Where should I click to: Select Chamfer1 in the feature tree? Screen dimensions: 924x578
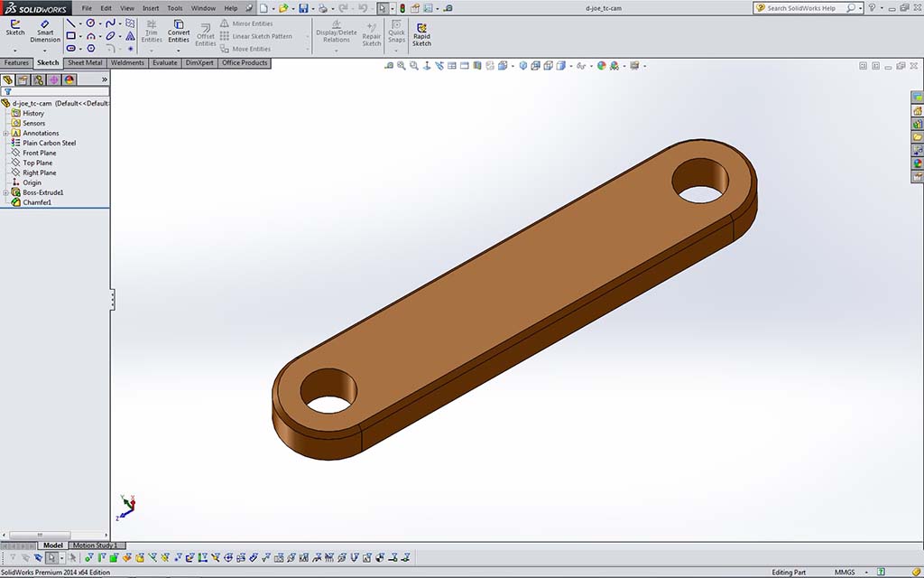(37, 202)
